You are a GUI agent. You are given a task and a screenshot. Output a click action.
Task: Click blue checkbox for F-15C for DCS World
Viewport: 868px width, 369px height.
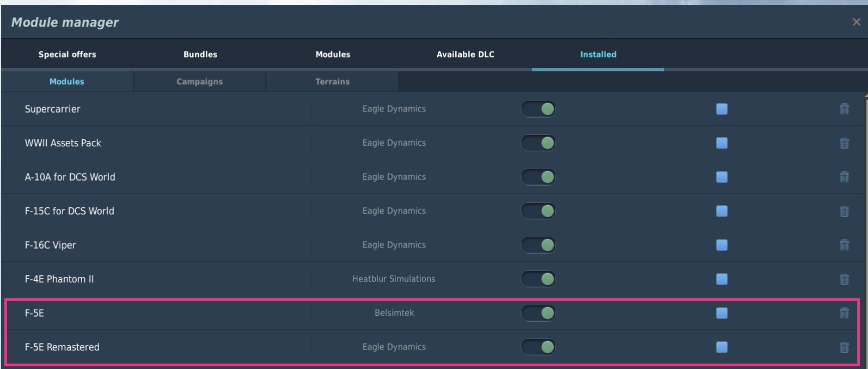tap(722, 211)
